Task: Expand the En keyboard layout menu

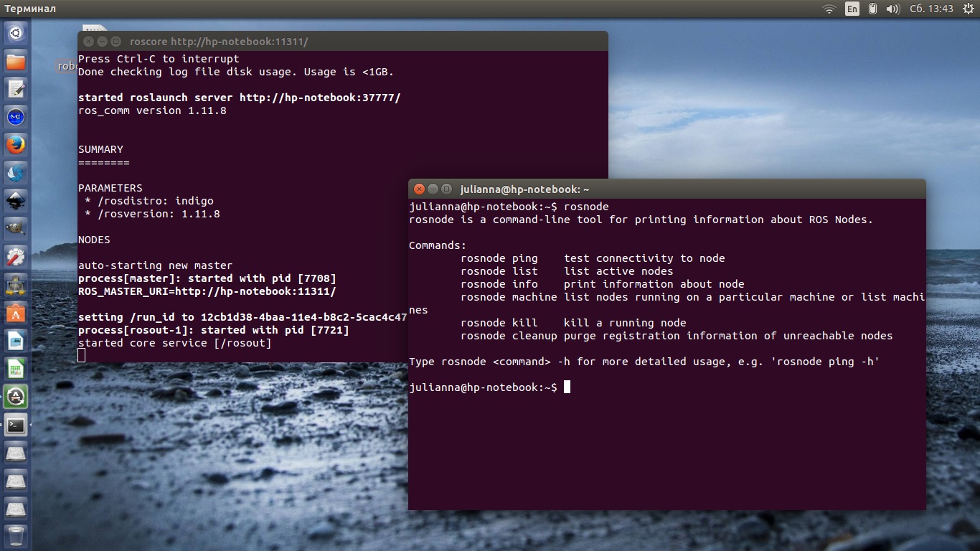Action: [x=852, y=9]
